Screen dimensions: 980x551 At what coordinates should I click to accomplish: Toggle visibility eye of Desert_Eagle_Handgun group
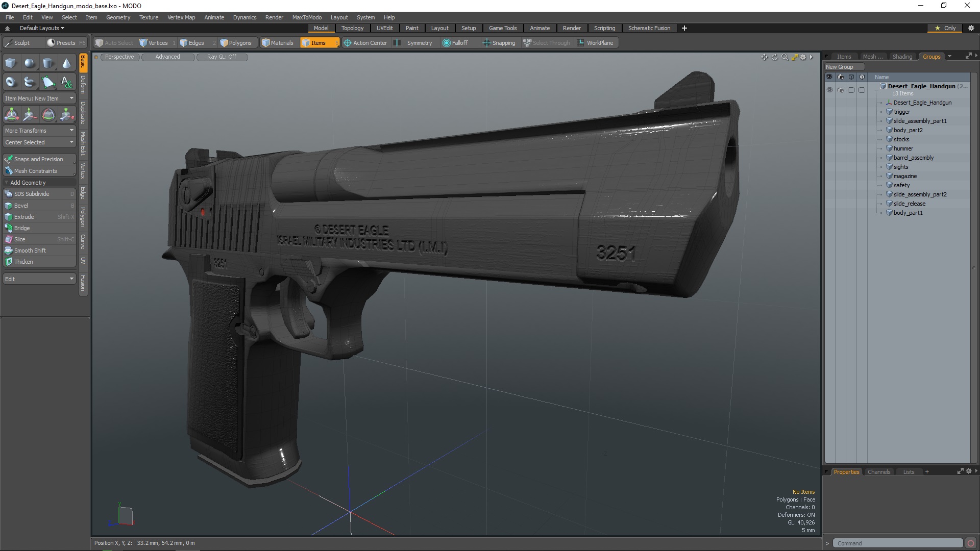(829, 90)
